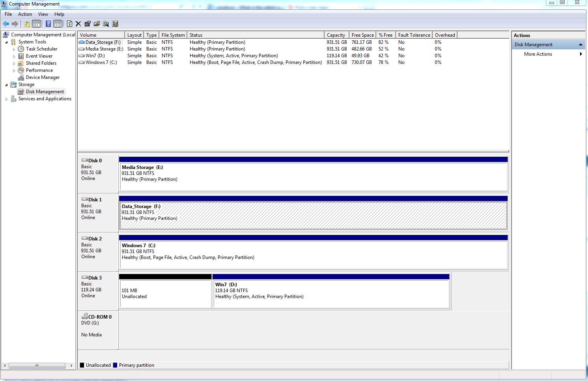Open the Help menu
The width and height of the screenshot is (588, 381).
tap(59, 14)
